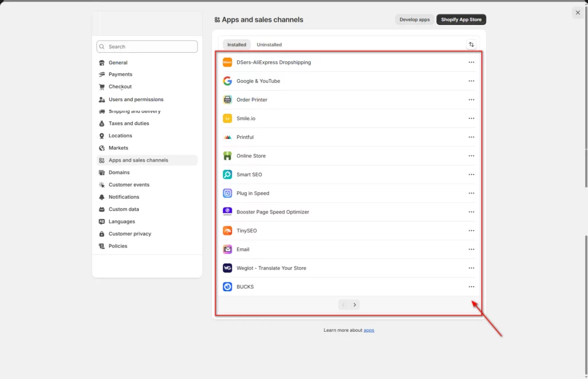The image size is (588, 379).
Task: Open Checkout settings in sidebar
Action: pos(147,87)
